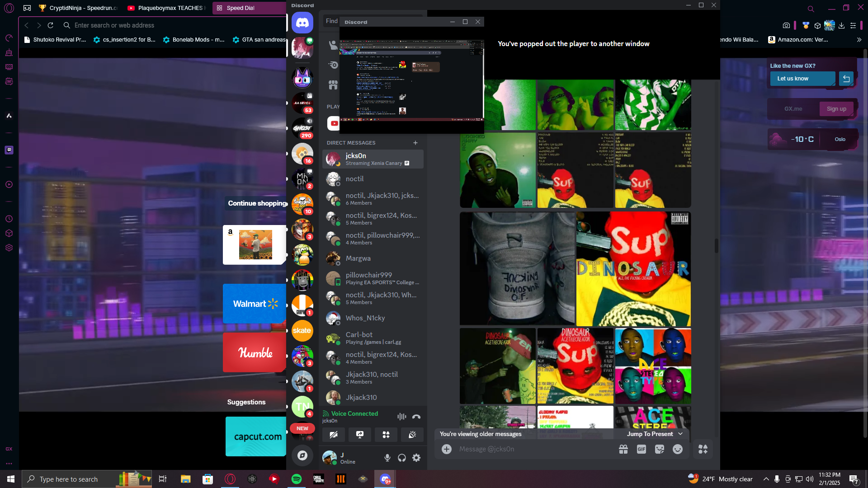The height and width of the screenshot is (488, 868).
Task: Open the soundboard panel
Action: [412, 435]
